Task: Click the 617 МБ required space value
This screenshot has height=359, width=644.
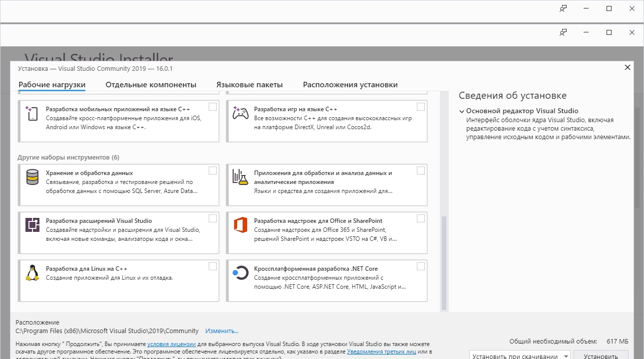Action: [x=617, y=342]
